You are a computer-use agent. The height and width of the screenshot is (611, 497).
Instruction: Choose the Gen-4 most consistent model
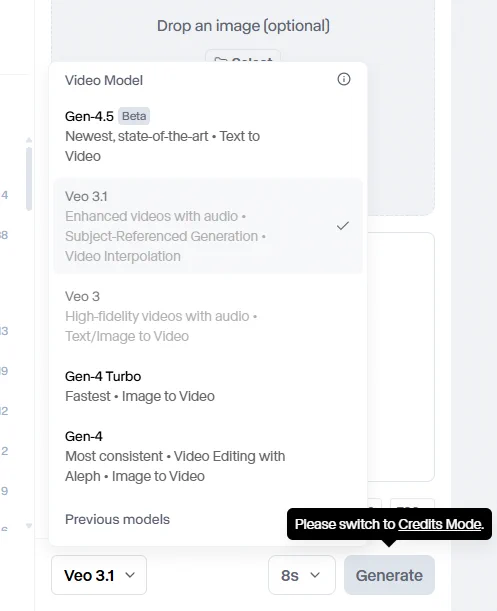point(208,456)
